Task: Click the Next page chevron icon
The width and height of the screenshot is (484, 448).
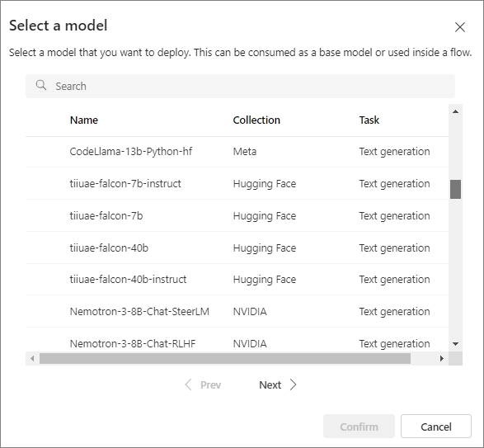Action: pos(294,384)
